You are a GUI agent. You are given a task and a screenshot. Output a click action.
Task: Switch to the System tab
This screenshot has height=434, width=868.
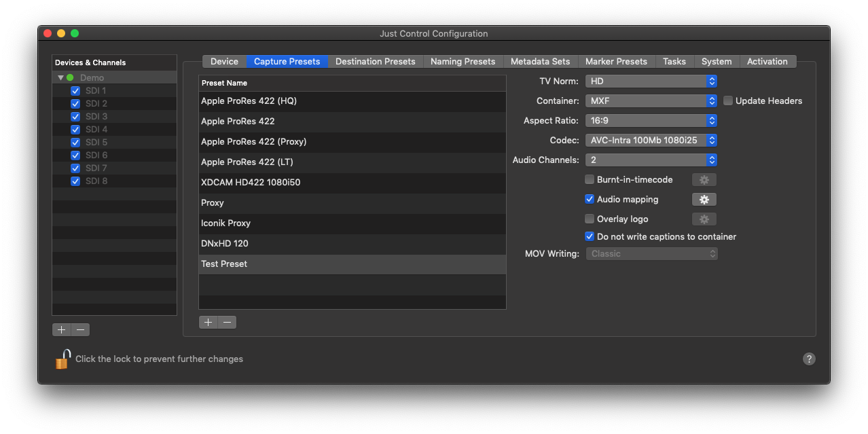(x=717, y=62)
